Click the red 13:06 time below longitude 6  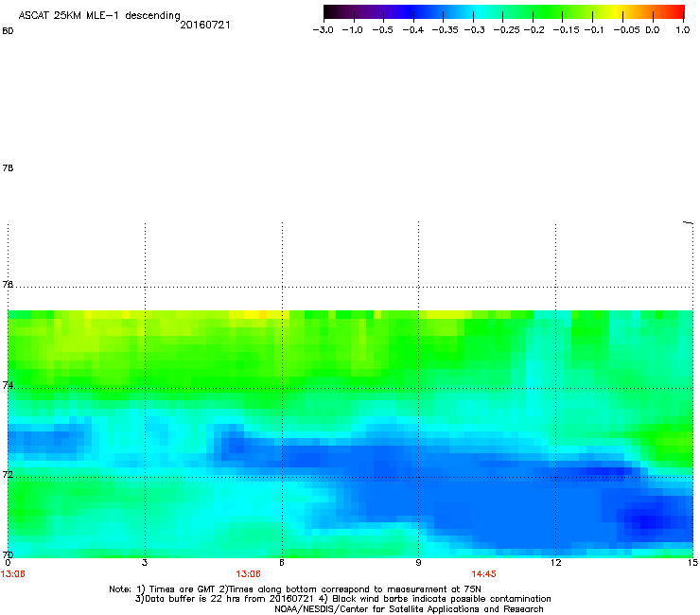click(x=248, y=574)
